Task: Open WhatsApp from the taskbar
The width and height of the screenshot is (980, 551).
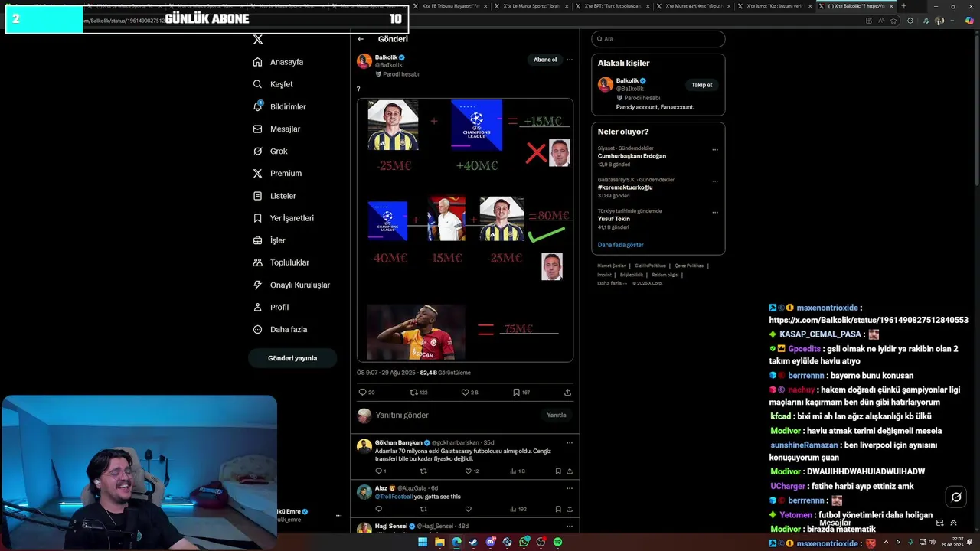Action: click(524, 543)
